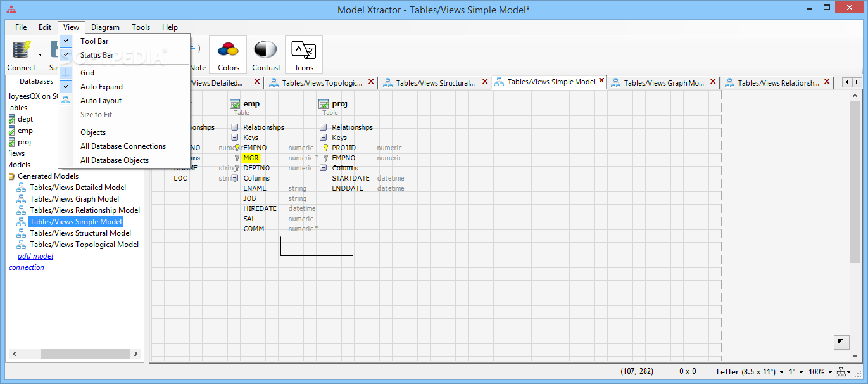Viewport: 868px width, 384px height.
Task: Switch to Tables/Views Graph Model tab
Action: (x=664, y=82)
